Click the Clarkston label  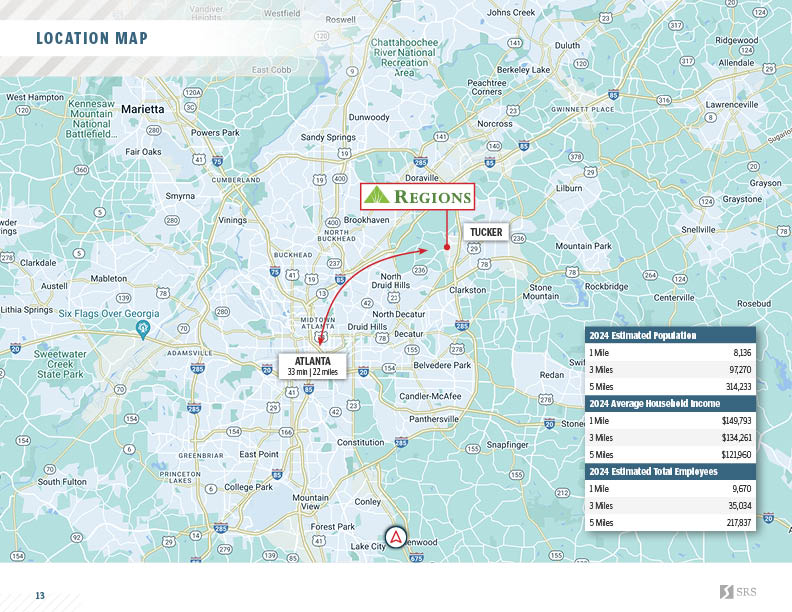click(x=468, y=290)
